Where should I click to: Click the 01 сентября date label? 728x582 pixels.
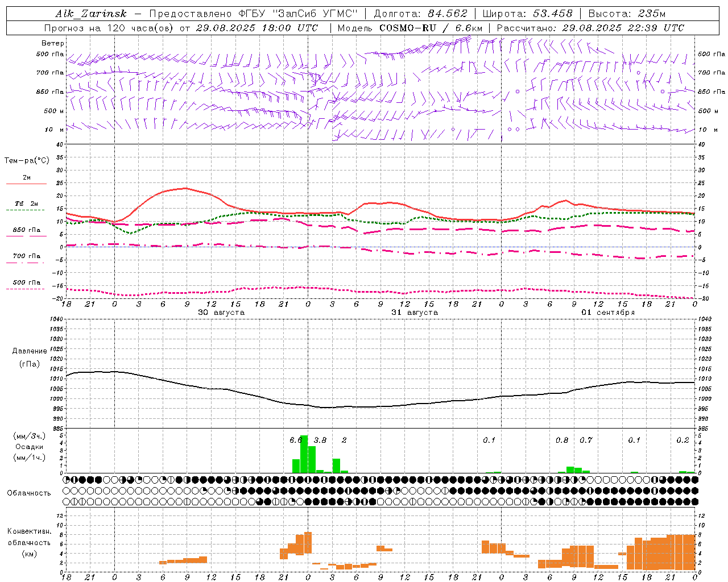(x=608, y=313)
